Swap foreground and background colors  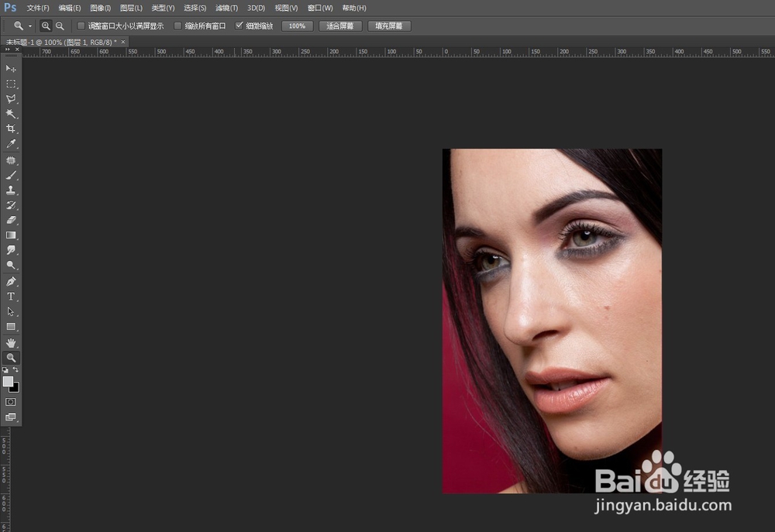[x=15, y=369]
